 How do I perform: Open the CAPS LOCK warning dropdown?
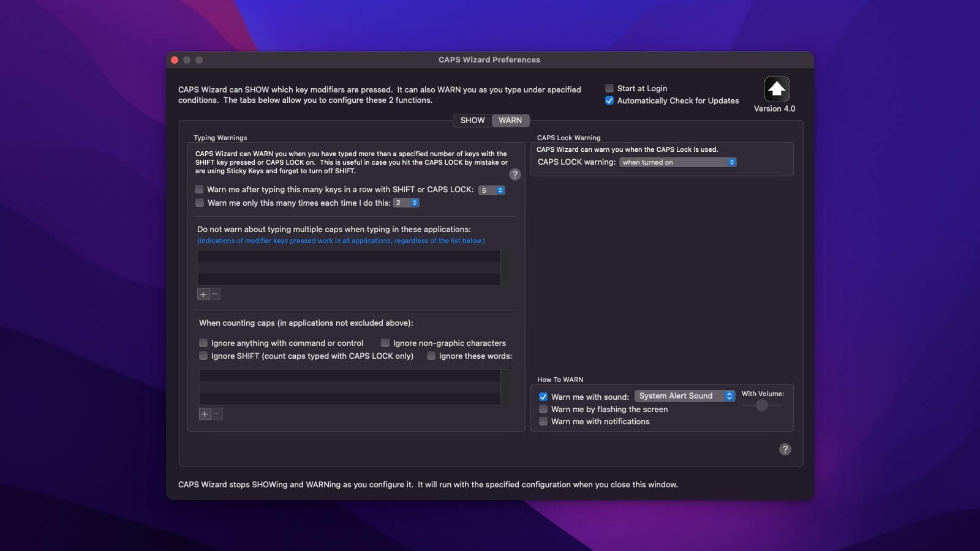pos(677,162)
